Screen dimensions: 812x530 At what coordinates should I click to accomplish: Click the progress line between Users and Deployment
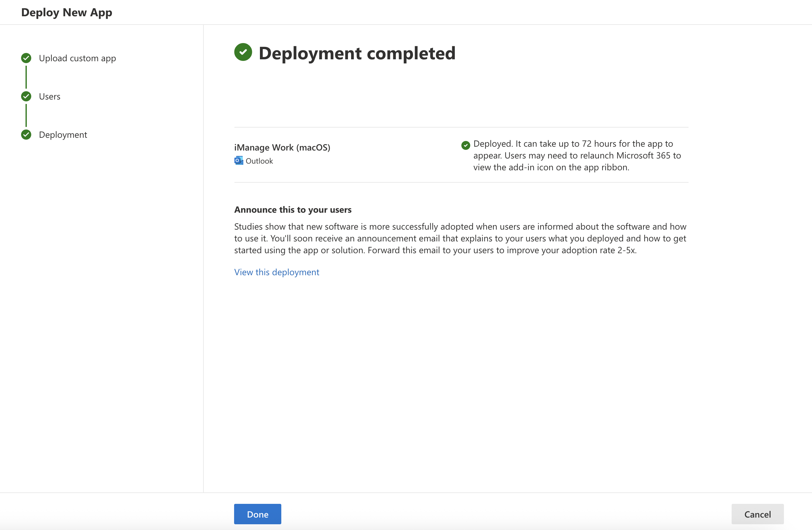coord(26,116)
